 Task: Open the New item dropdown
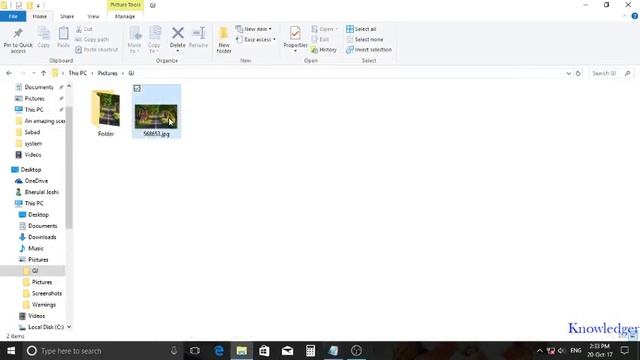pyautogui.click(x=253, y=29)
